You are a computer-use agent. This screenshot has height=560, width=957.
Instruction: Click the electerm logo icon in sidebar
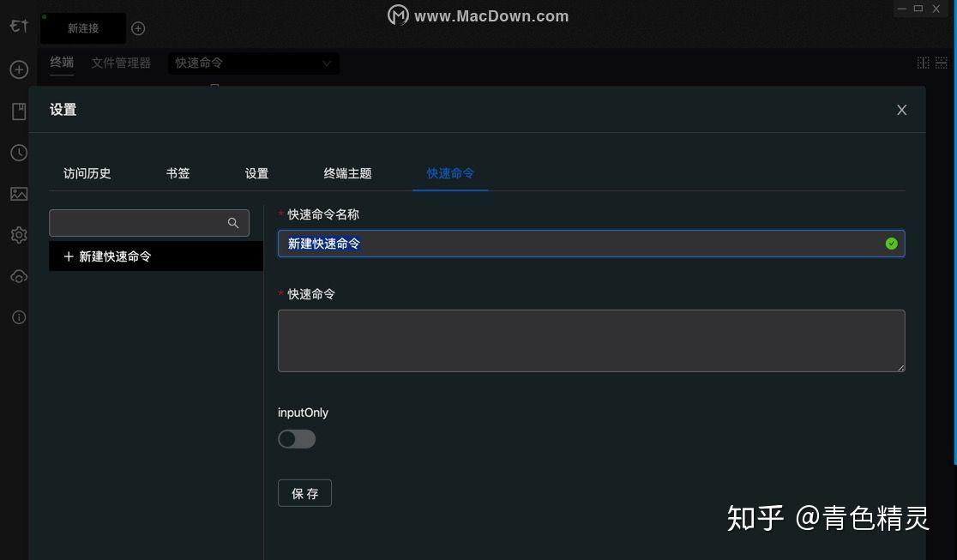pyautogui.click(x=19, y=26)
